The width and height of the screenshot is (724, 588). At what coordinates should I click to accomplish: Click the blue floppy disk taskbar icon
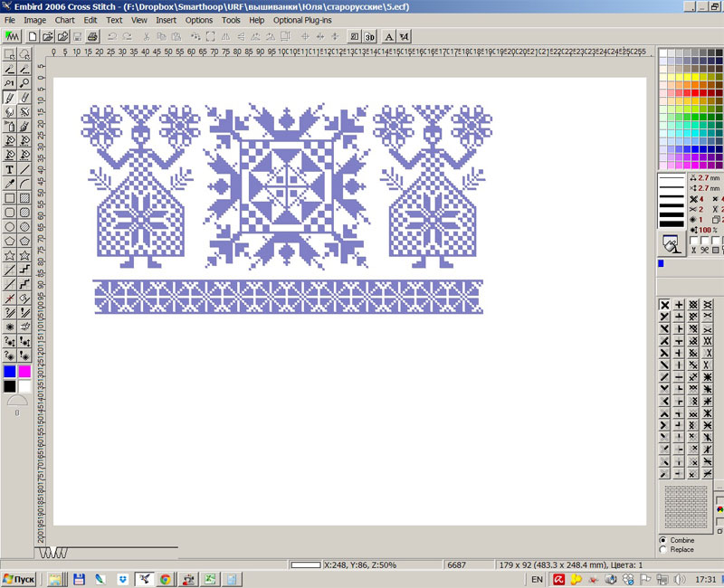(79, 579)
